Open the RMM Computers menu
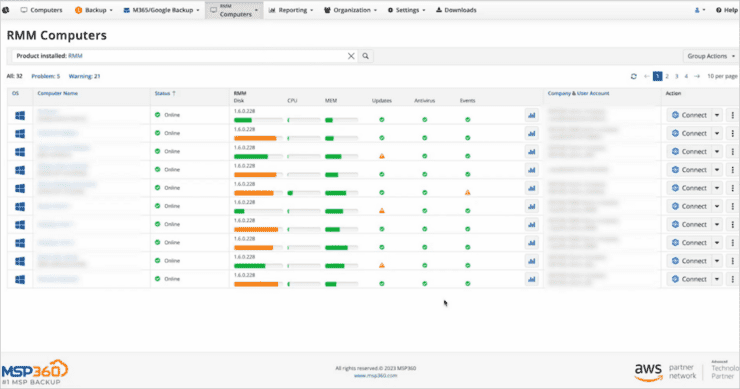 click(234, 10)
